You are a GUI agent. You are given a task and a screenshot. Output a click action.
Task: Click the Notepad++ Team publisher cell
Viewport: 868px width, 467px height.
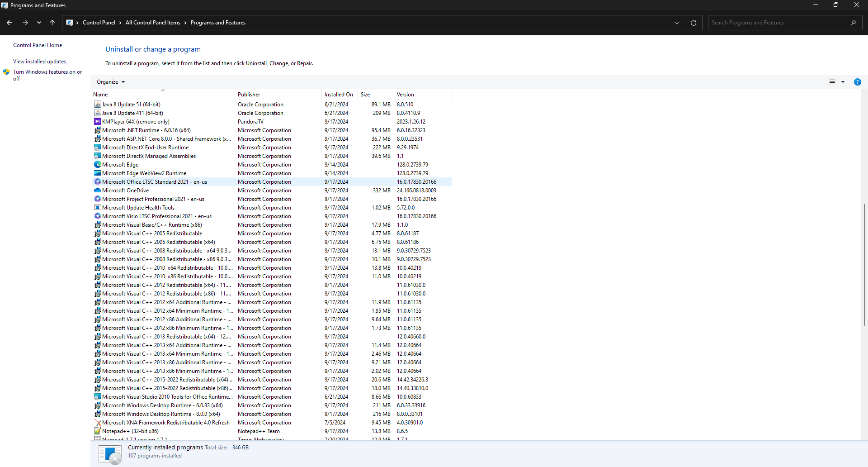(259, 431)
